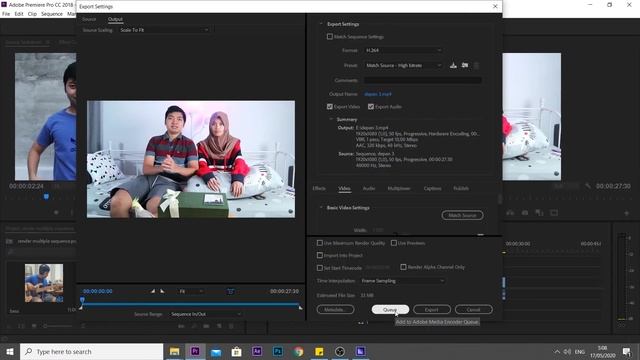Click the blue preview timeline bar

[191, 304]
